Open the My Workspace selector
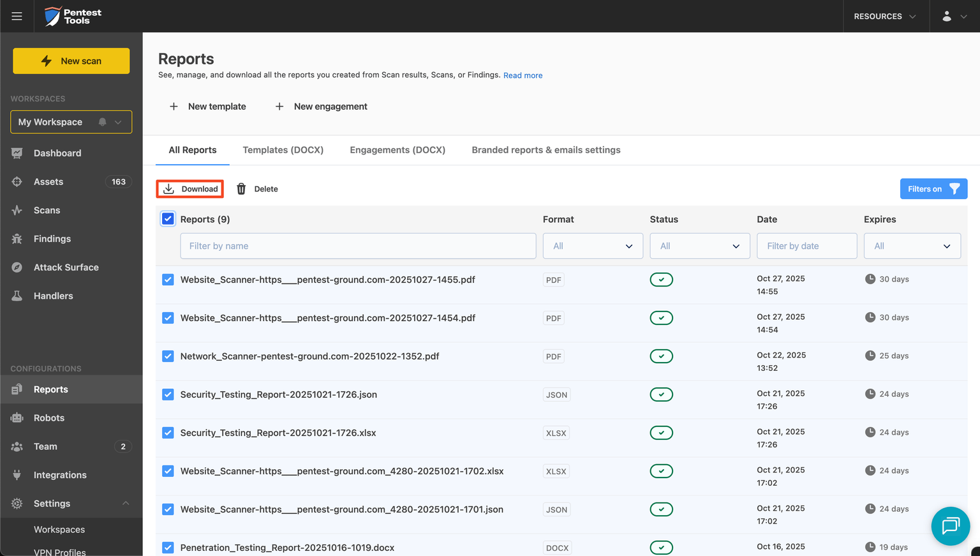The height and width of the screenshot is (556, 980). click(71, 122)
